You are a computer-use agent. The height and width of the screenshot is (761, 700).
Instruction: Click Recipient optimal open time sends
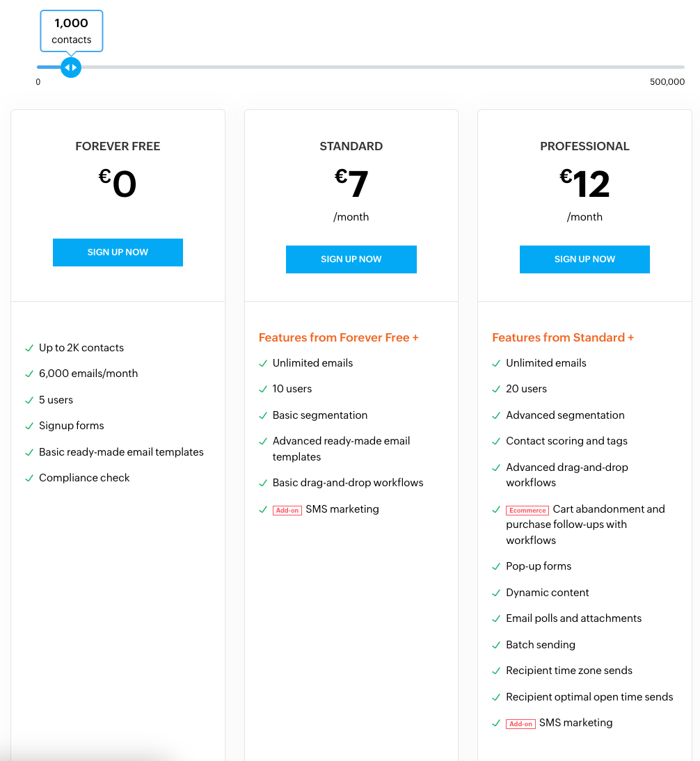[x=589, y=697]
